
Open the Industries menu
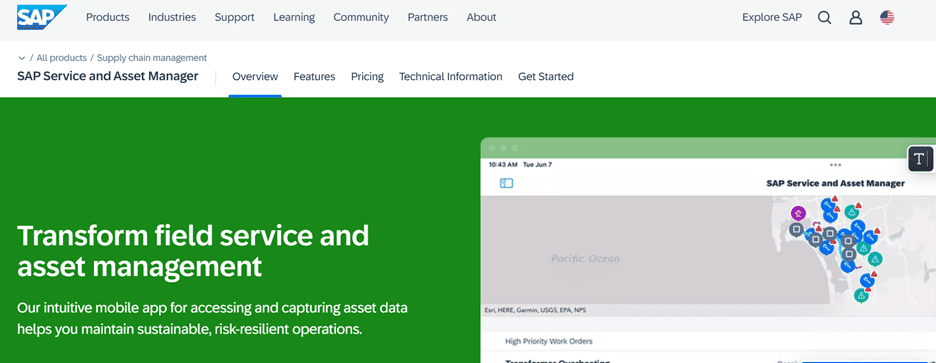[x=172, y=17]
